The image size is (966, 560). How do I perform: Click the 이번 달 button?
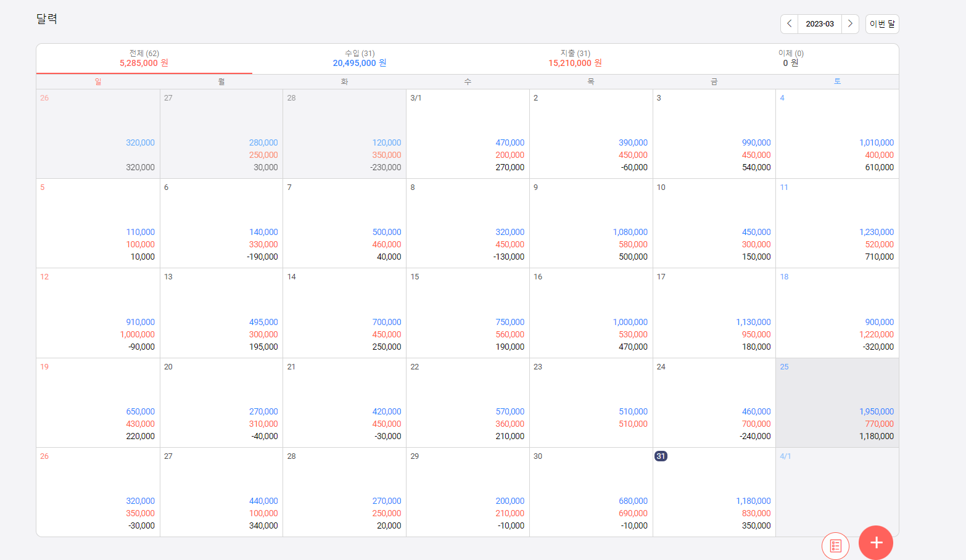882,23
